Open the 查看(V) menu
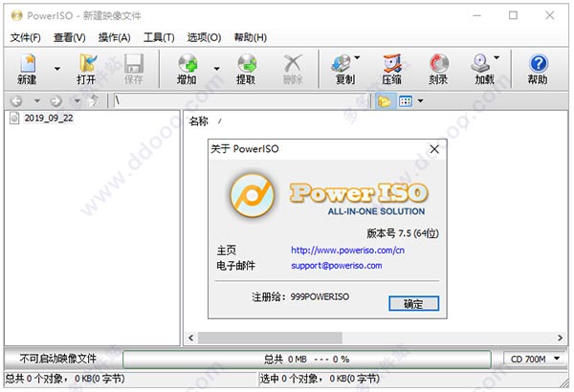Image resolution: width=574 pixels, height=392 pixels. 70,37
